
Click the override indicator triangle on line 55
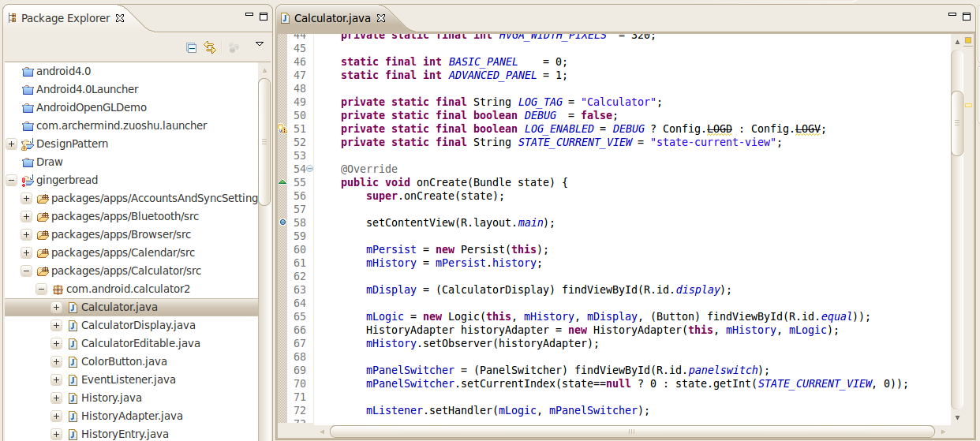[x=282, y=182]
